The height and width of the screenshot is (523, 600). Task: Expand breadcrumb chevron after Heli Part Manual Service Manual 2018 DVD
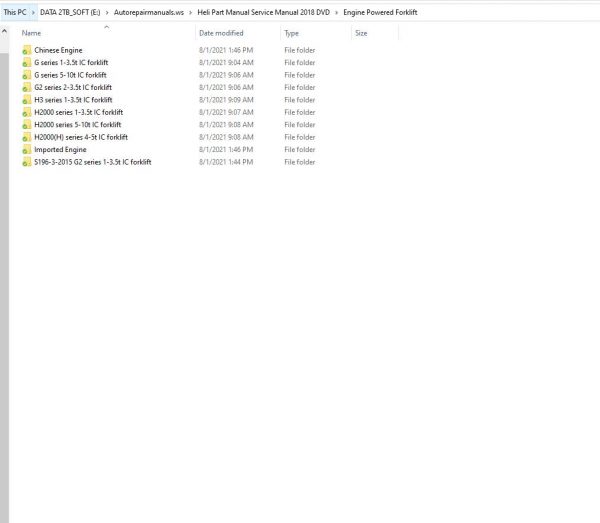pyautogui.click(x=337, y=13)
